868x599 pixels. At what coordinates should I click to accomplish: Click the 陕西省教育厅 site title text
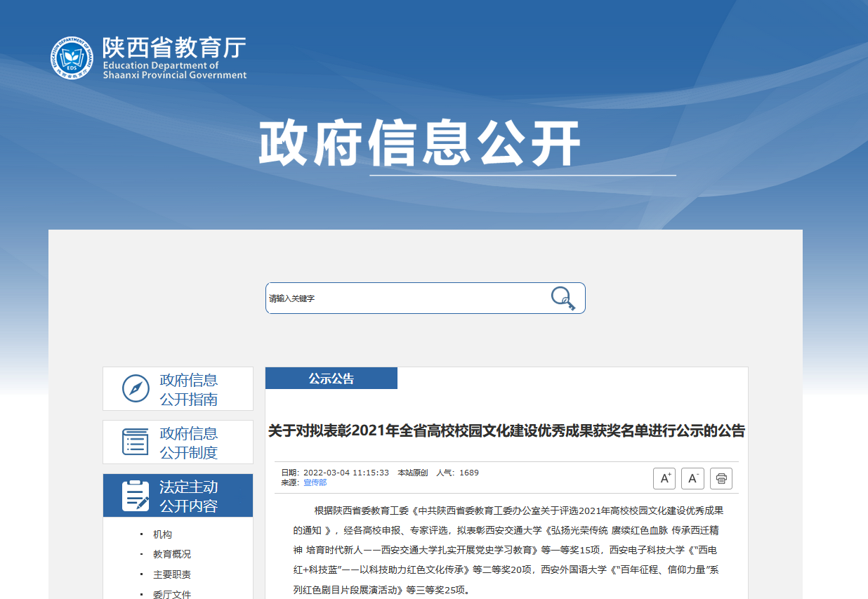(x=174, y=48)
